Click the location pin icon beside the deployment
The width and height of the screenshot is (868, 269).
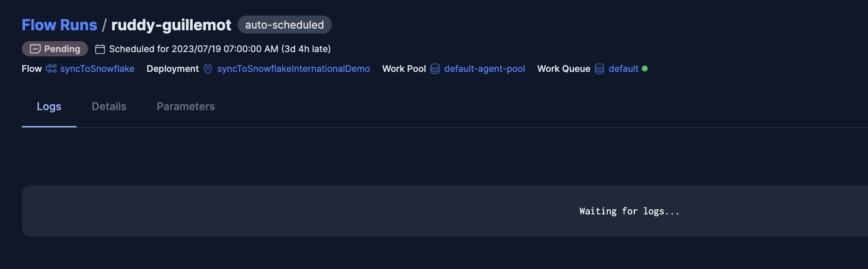[207, 69]
